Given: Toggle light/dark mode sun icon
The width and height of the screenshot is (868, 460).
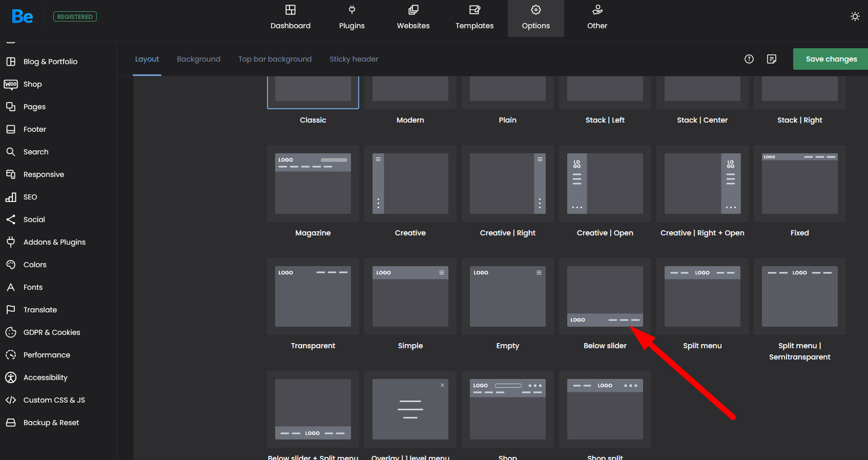Looking at the screenshot, I should click(x=855, y=16).
